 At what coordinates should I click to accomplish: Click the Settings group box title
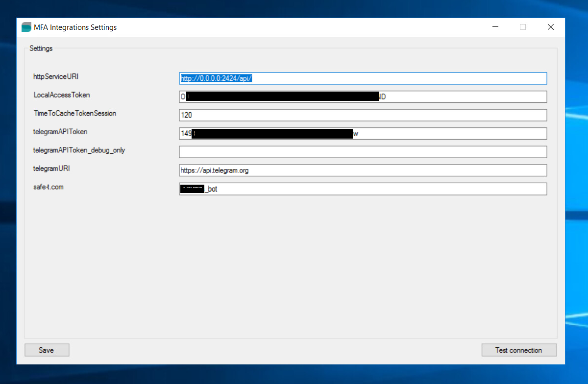coord(41,48)
